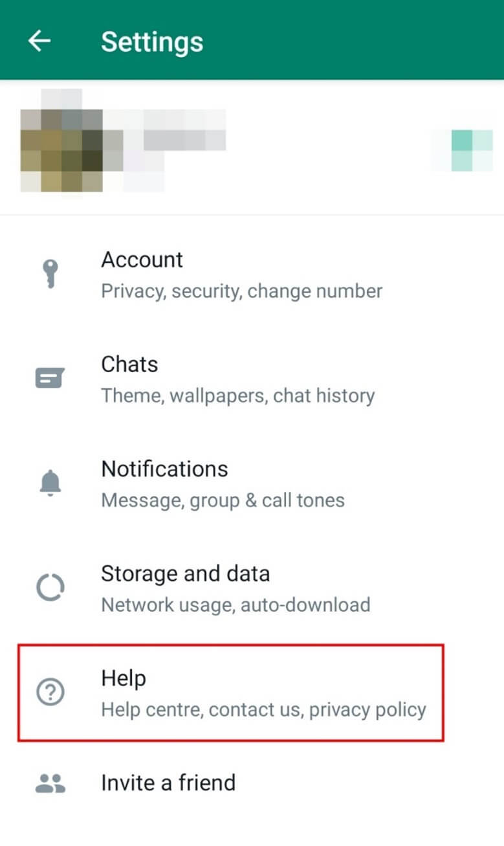Select the Chats settings entry
Screen dimensions: 504x846
129,364
